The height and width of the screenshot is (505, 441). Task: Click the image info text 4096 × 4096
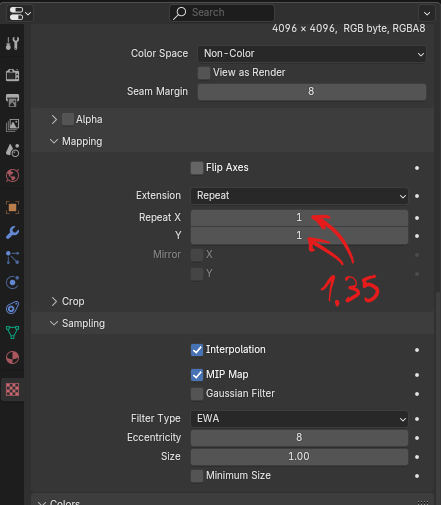click(x=304, y=29)
